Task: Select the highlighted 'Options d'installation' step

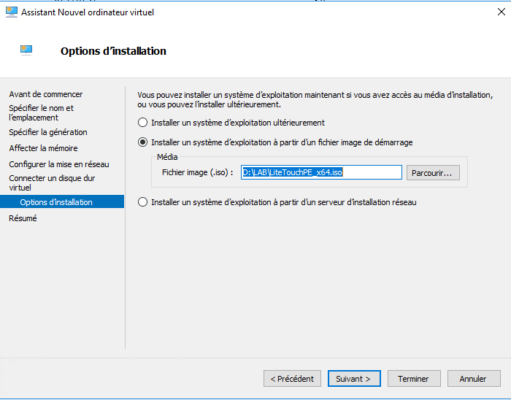Action: coord(62,202)
